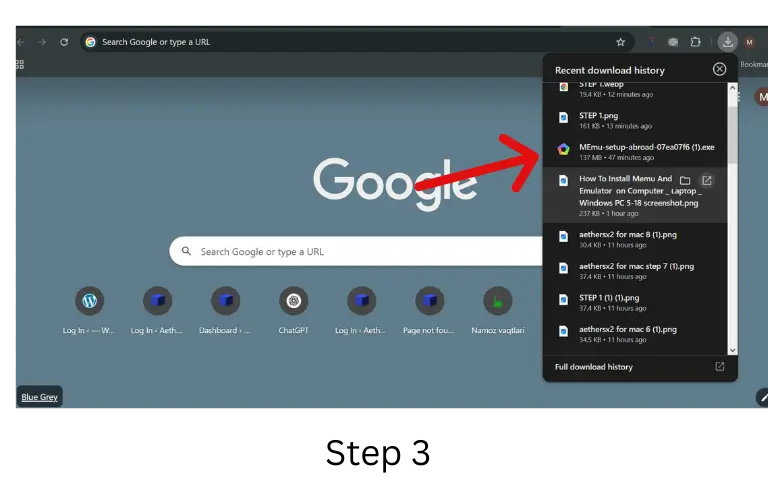Open the Extensions puzzle icon

pos(695,42)
